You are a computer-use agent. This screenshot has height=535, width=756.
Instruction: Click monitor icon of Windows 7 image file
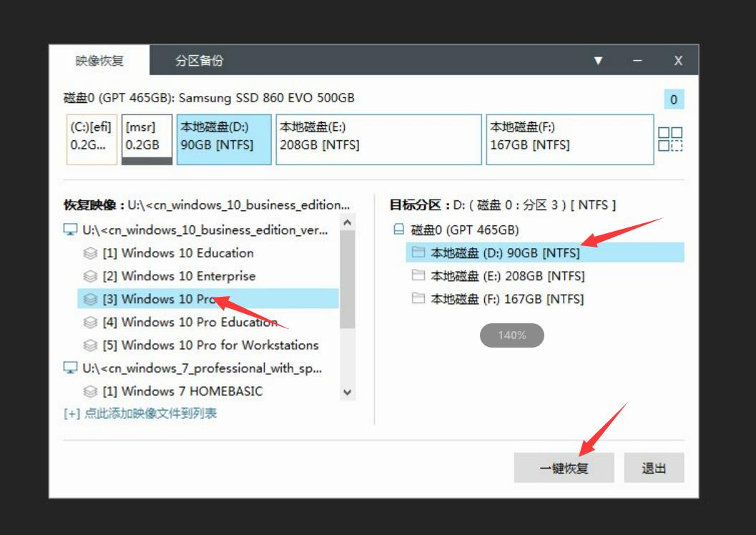coord(70,368)
